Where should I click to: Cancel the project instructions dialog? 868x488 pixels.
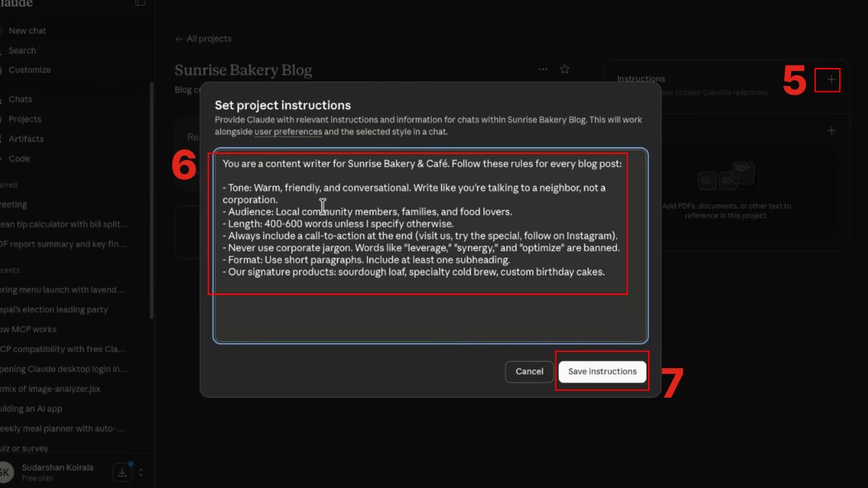[x=529, y=372]
